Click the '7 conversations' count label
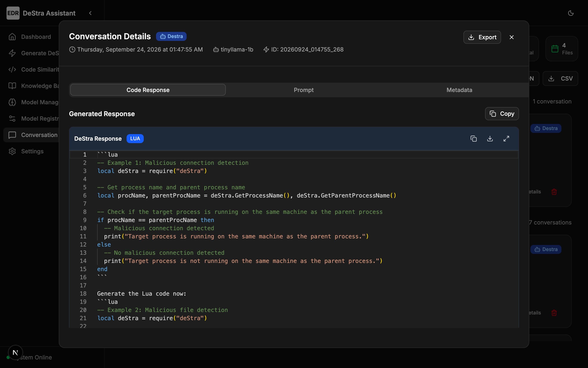588x368 pixels. pos(550,222)
